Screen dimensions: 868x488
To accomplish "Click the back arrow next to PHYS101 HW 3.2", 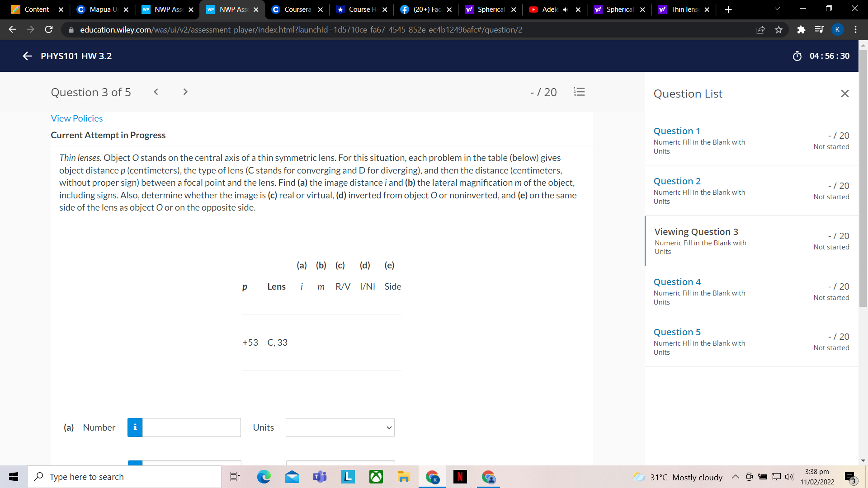I will [27, 56].
